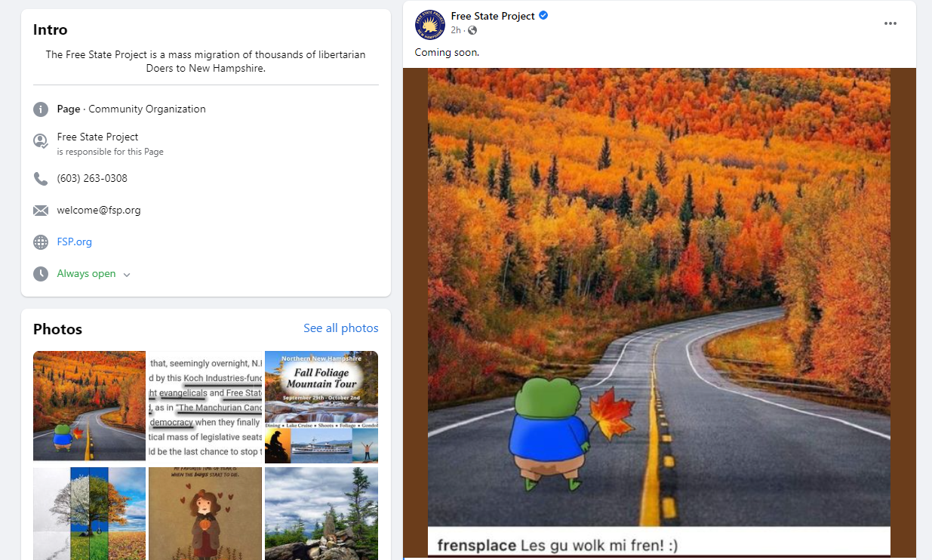Open the four seasons tree photo thumbnail

(x=89, y=513)
